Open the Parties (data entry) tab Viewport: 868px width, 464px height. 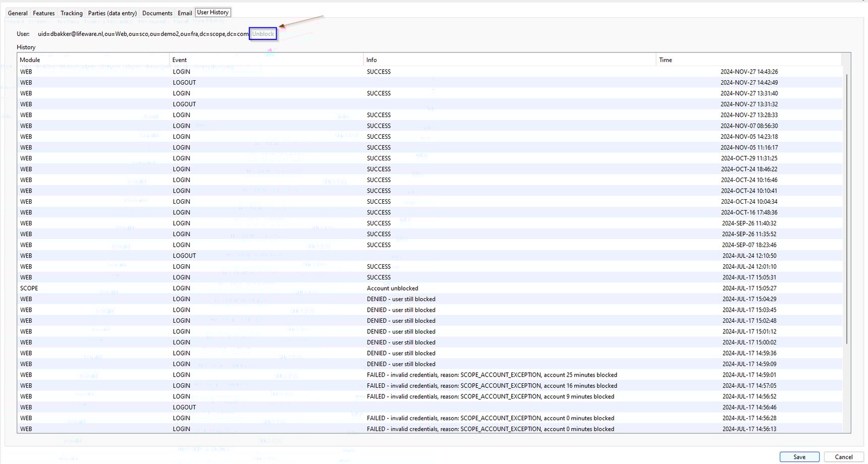click(112, 13)
